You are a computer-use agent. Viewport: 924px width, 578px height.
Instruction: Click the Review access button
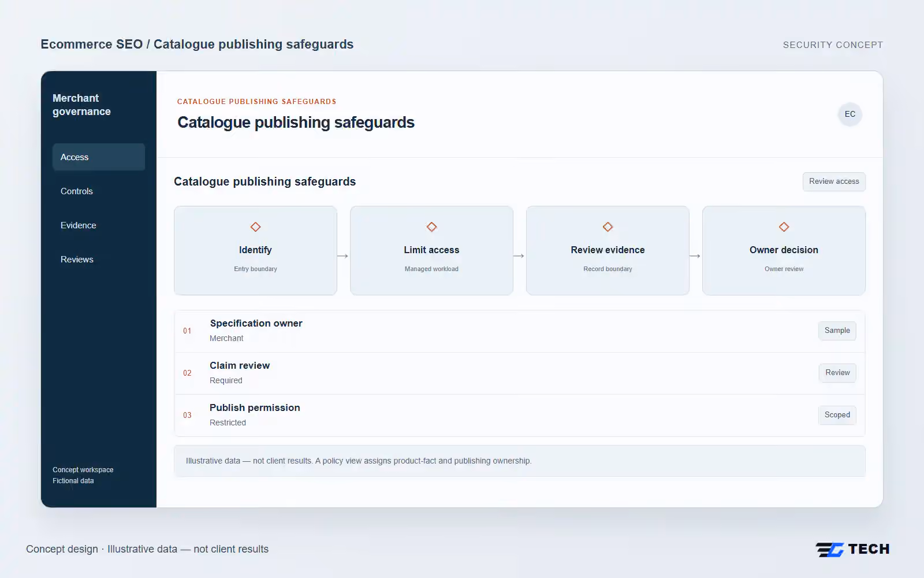[834, 181]
